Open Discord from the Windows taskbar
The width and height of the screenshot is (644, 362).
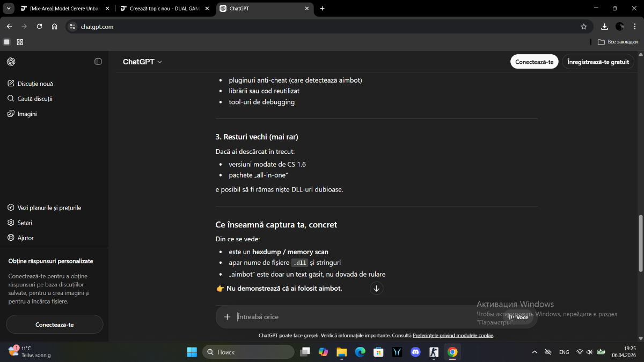tap(415, 352)
